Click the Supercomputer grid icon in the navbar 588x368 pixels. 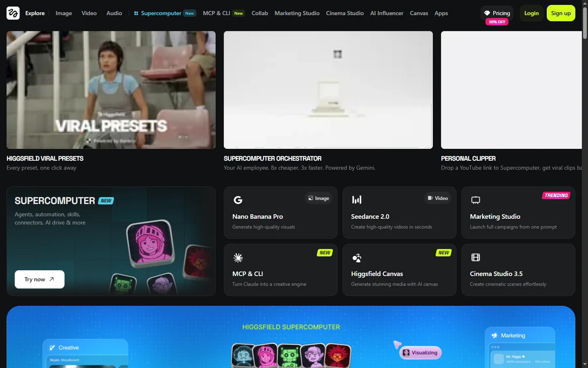point(136,13)
